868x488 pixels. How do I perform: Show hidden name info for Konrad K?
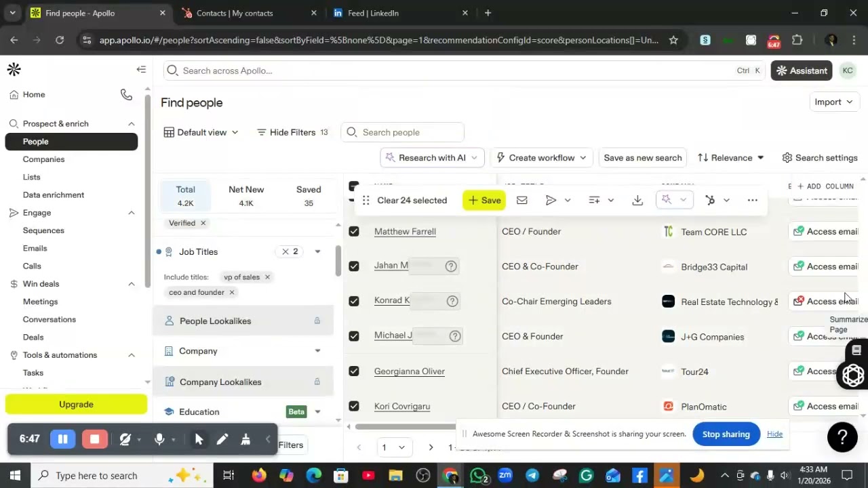click(452, 302)
